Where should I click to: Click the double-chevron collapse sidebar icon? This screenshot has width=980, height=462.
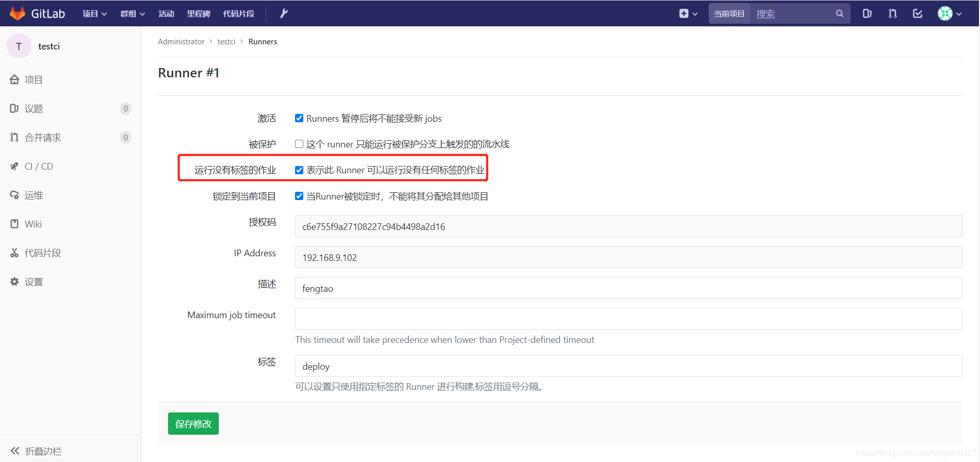tap(15, 451)
